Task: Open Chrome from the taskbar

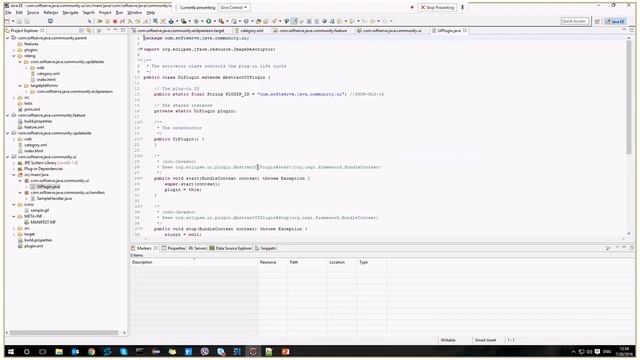Action: (91, 351)
